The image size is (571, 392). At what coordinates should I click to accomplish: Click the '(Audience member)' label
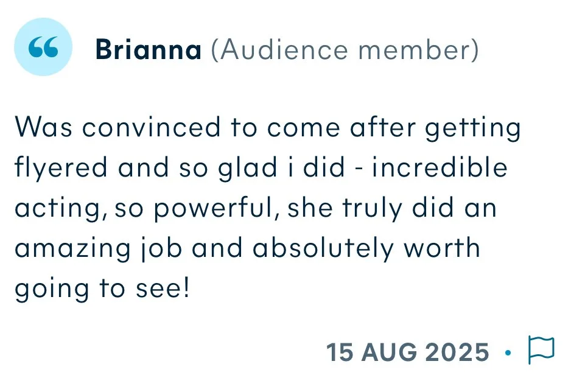[x=345, y=50]
